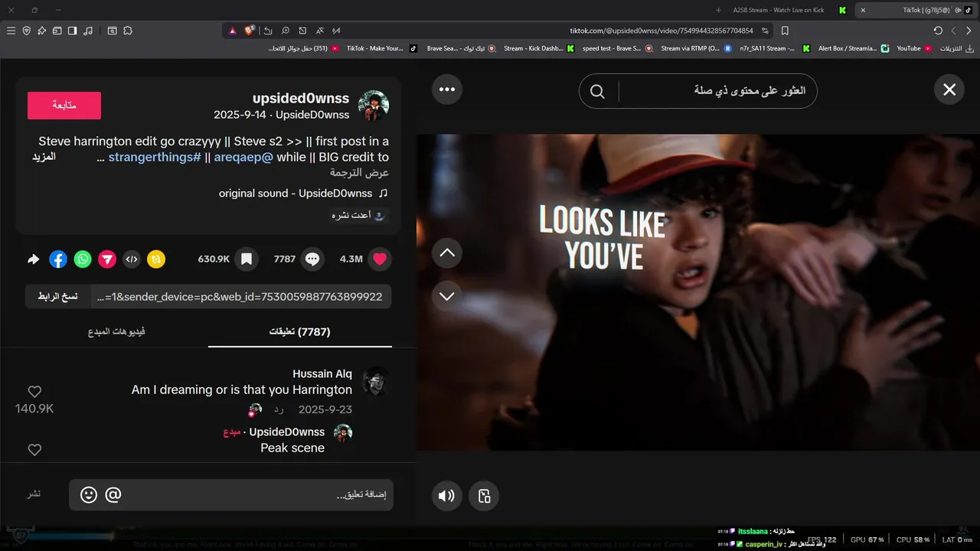980x551 pixels.
Task: Open the speed test - Brave Search bookmark
Action: (617, 48)
